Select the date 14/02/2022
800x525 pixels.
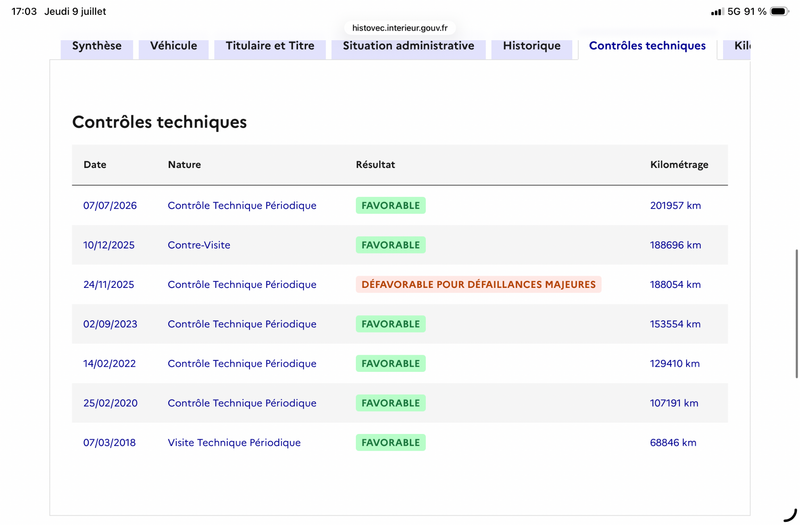coord(110,364)
